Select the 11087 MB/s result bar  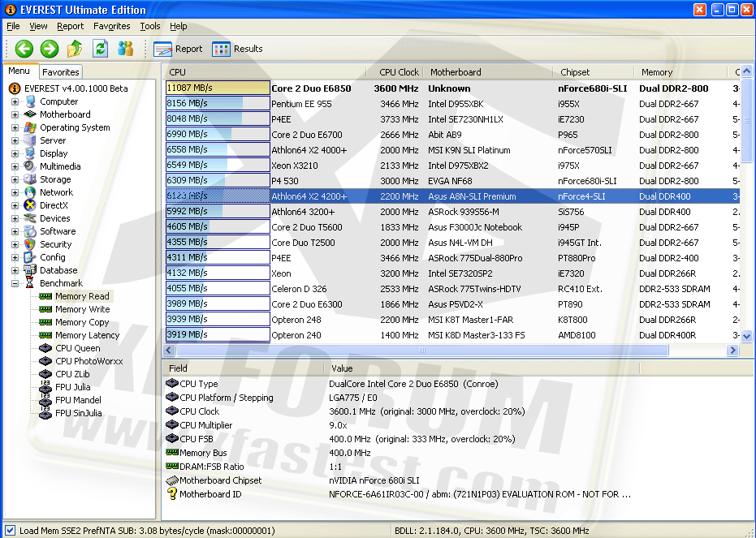(x=218, y=88)
